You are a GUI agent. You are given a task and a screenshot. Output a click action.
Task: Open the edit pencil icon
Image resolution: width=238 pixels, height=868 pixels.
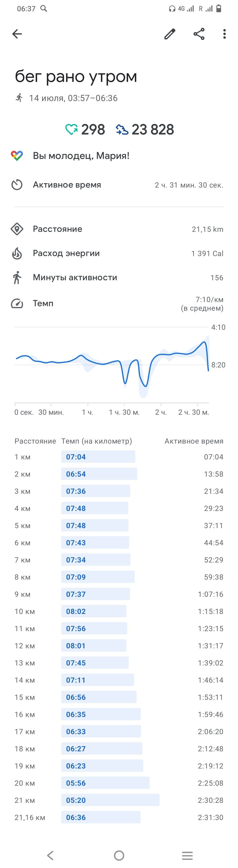click(x=169, y=34)
